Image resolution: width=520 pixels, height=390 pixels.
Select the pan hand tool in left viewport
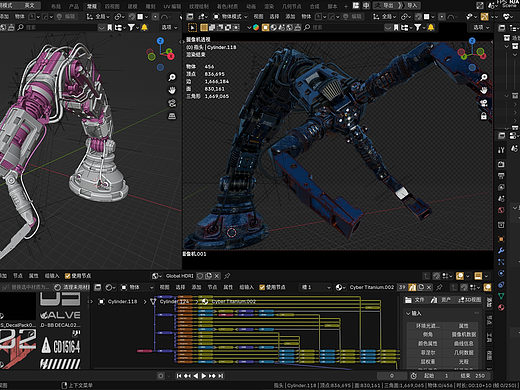click(x=172, y=90)
